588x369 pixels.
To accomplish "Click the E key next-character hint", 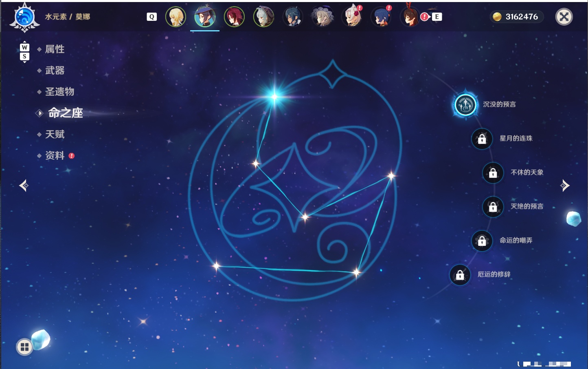I will (x=437, y=17).
